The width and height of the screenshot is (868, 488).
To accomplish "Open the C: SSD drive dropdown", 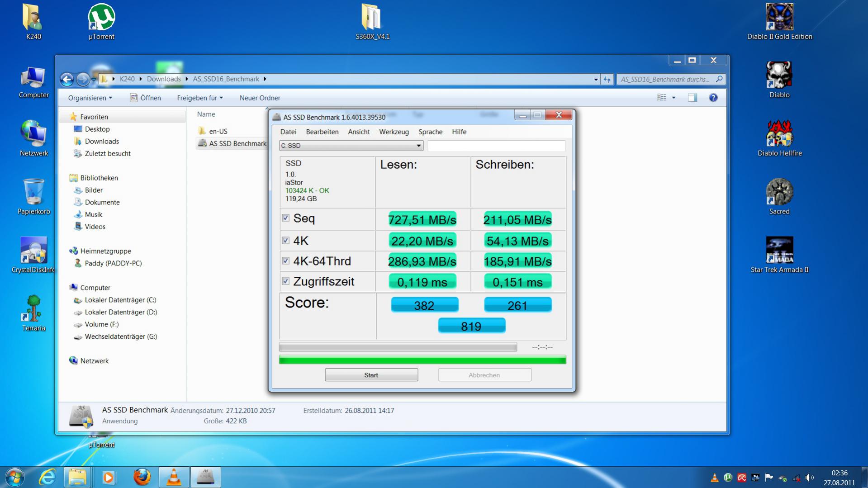I will (x=351, y=146).
